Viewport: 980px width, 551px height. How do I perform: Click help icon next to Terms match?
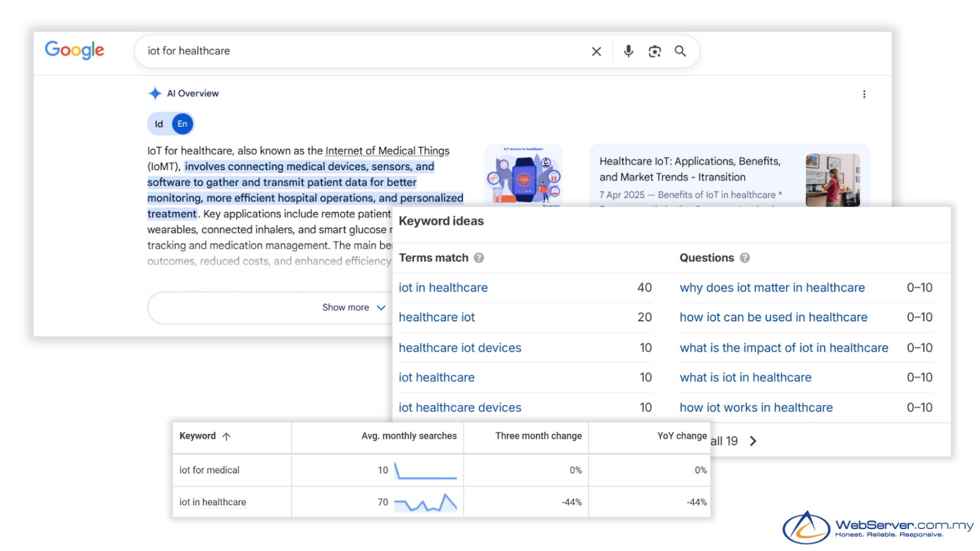pos(479,258)
